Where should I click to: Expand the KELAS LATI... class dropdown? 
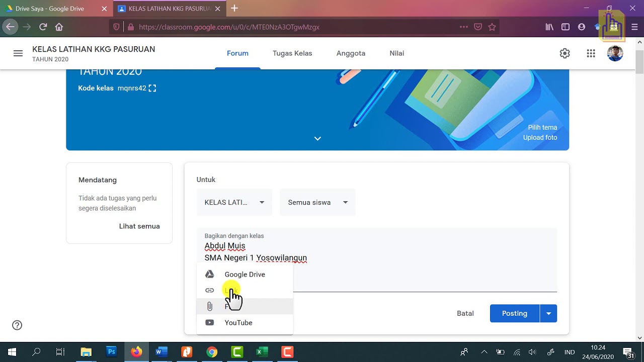coord(234,203)
